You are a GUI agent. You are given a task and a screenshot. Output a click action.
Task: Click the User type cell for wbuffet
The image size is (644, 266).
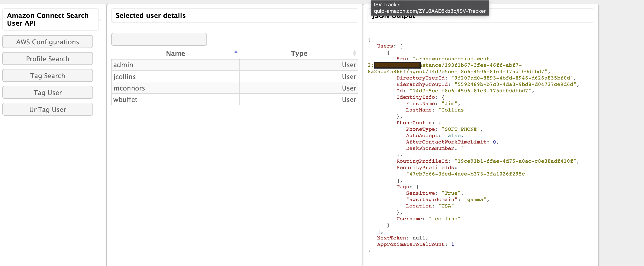349,100
